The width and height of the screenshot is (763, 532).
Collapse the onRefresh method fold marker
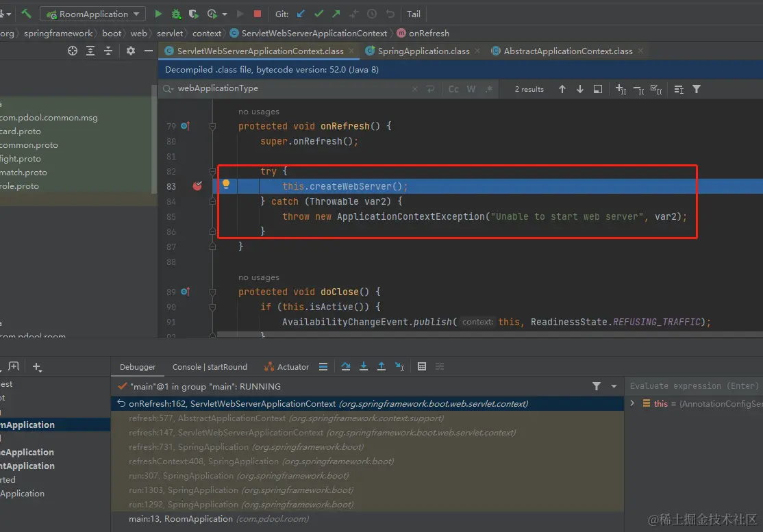212,127
